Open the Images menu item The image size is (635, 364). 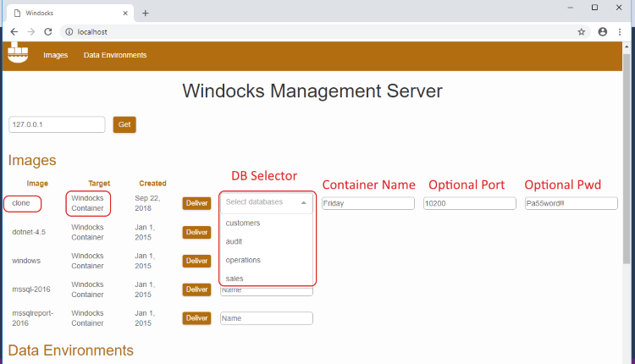pyautogui.click(x=56, y=55)
